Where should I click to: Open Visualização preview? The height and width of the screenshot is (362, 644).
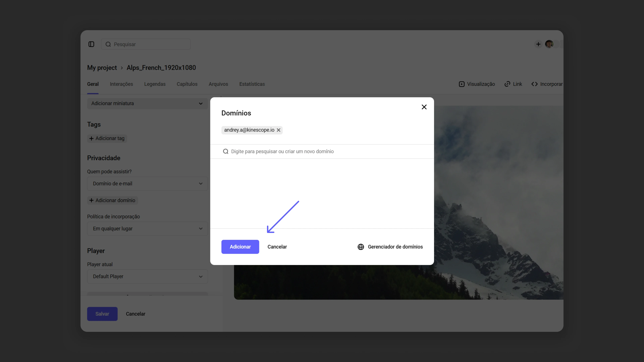[477, 84]
